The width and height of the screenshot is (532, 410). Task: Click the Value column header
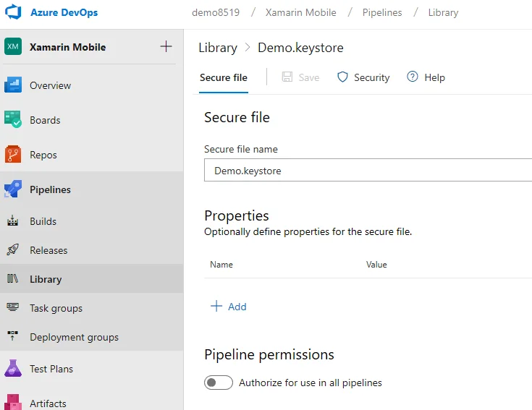coord(376,265)
